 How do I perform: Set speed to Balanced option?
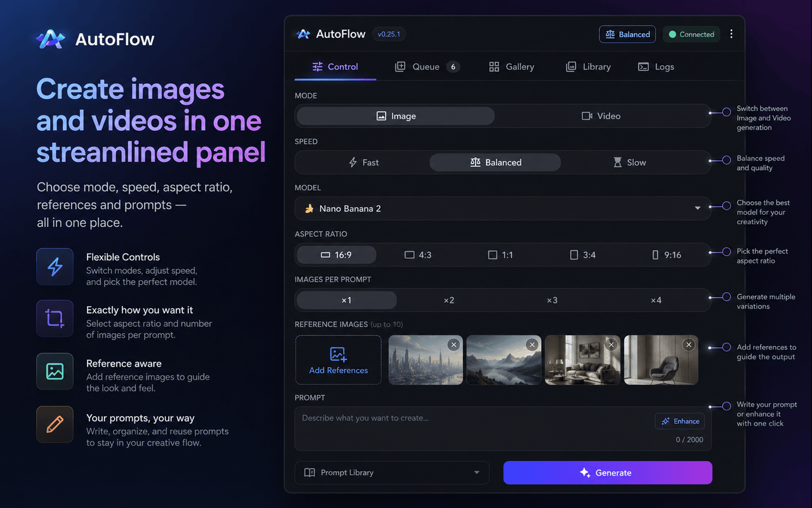coord(495,163)
